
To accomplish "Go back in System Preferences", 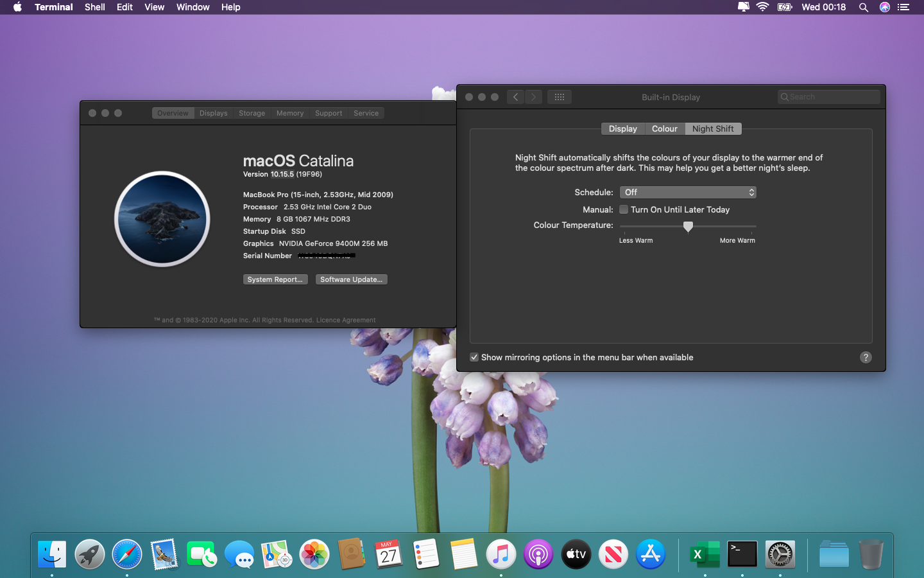I will [515, 97].
